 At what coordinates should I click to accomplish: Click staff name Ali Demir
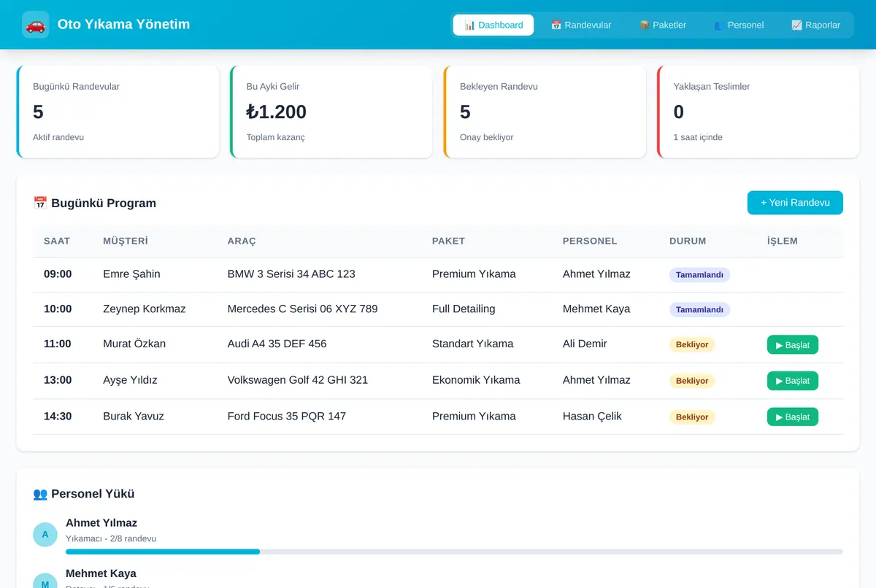click(x=585, y=344)
